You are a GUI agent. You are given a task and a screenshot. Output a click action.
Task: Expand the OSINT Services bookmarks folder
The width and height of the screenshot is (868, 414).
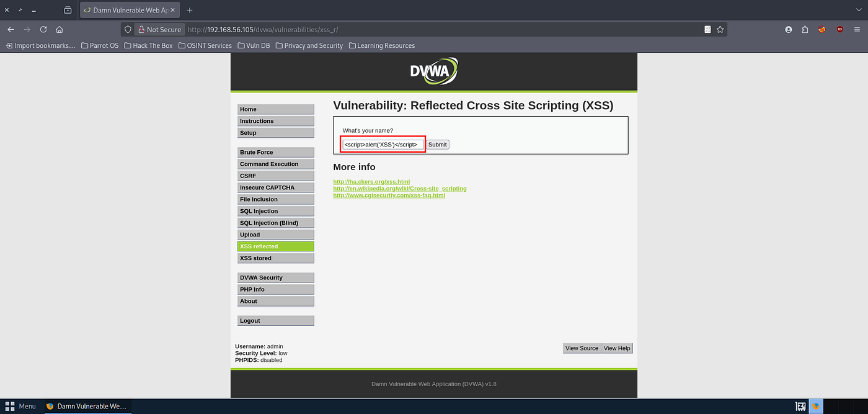205,45
